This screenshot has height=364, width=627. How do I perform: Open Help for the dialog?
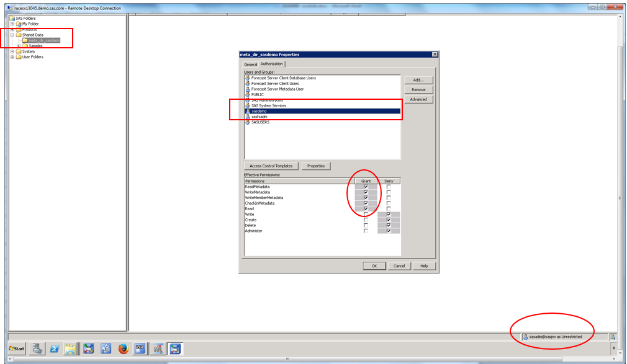(x=424, y=265)
